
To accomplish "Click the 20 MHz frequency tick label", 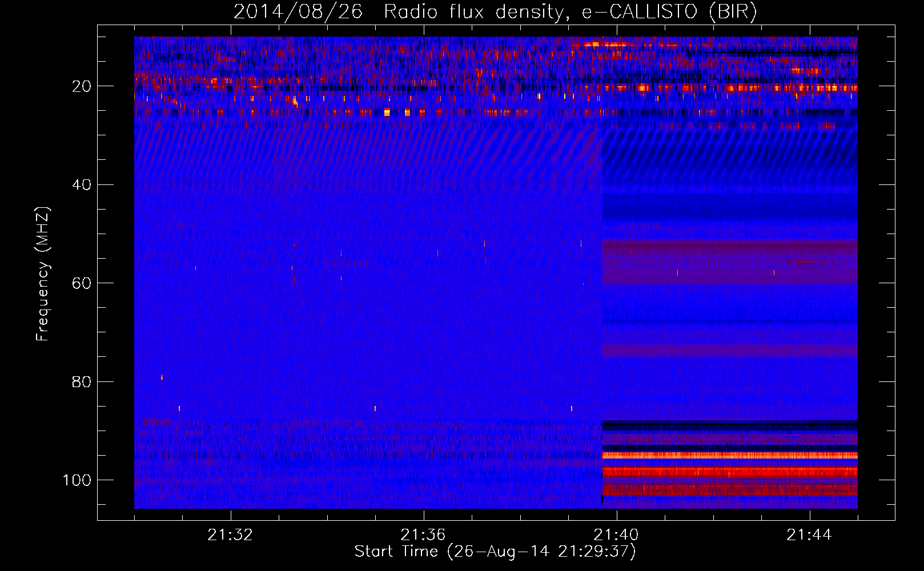I will (82, 86).
